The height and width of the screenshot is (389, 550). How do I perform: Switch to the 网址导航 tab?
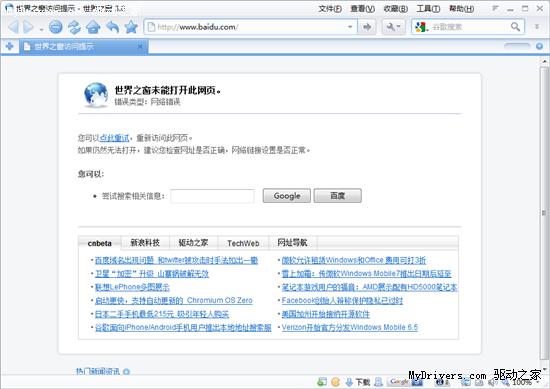click(292, 242)
